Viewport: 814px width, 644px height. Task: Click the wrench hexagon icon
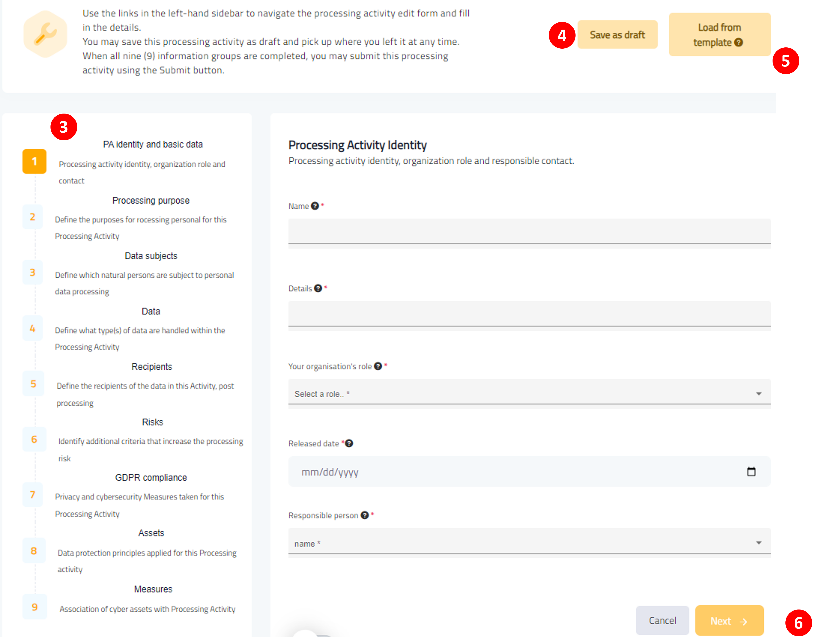[45, 34]
